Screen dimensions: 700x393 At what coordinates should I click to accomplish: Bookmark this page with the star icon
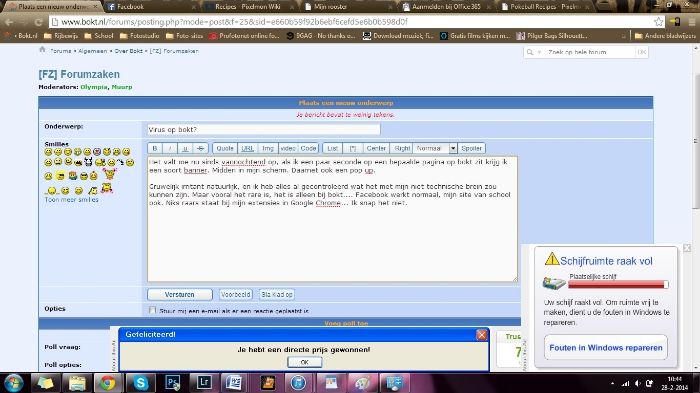(658, 21)
